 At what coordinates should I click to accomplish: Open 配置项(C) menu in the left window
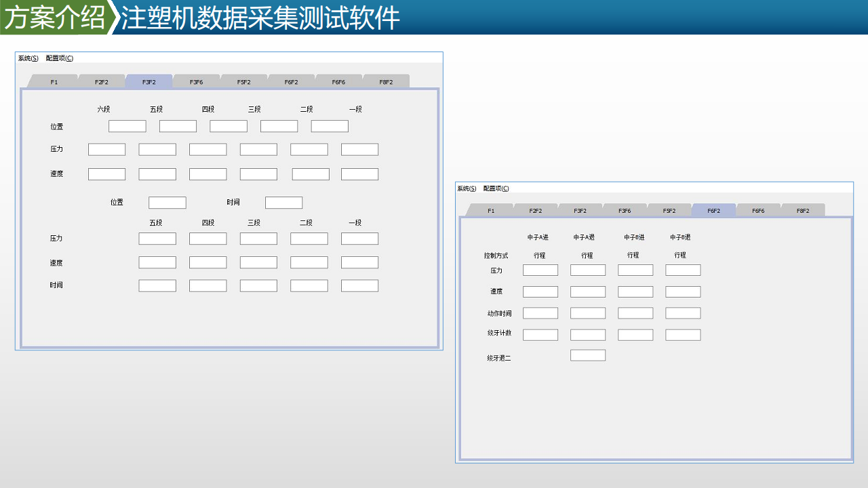click(60, 58)
